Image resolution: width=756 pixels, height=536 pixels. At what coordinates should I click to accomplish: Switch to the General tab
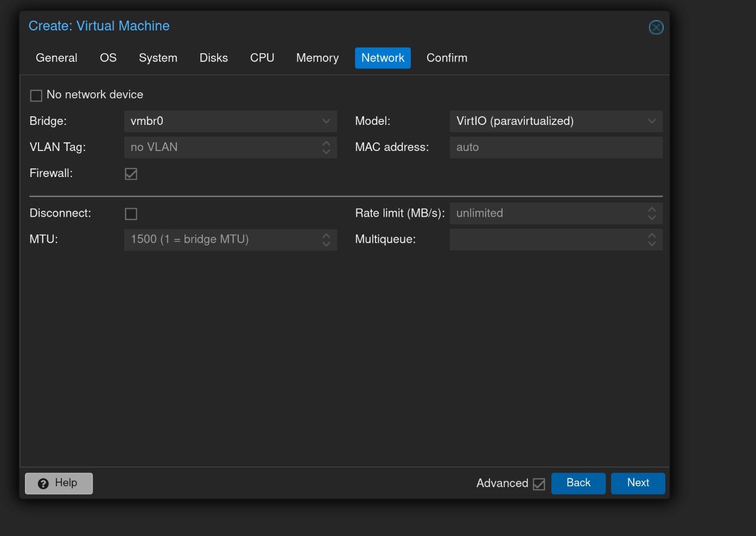[x=56, y=58]
